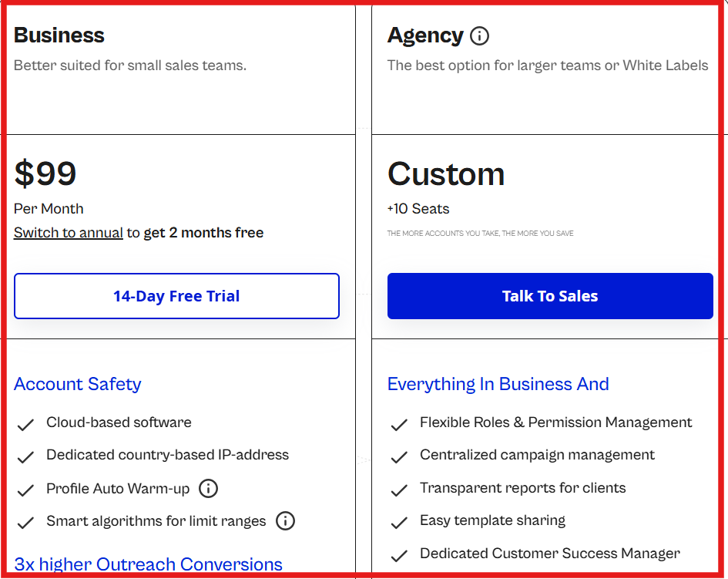Click the Talk To Sales button
Screen dimensions: 728x579
click(x=550, y=296)
